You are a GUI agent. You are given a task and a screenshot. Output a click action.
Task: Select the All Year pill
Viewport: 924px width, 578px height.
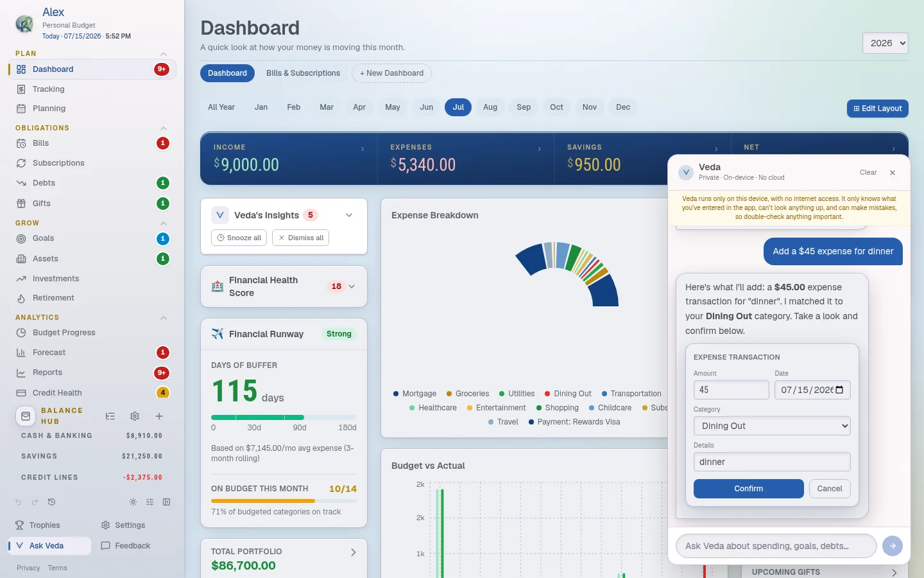(x=221, y=107)
